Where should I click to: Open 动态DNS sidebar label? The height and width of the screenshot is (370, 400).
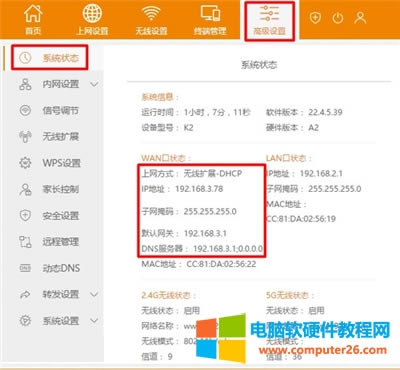pyautogui.click(x=61, y=268)
